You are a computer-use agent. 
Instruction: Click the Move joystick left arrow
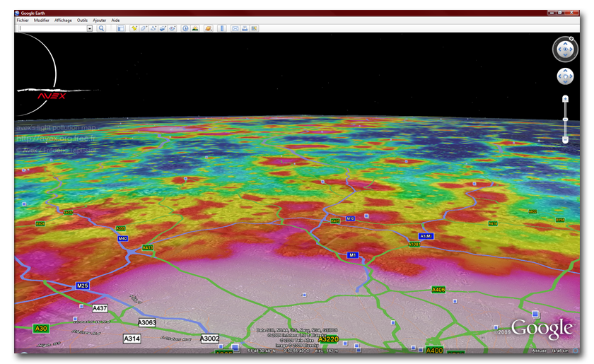tap(560, 76)
